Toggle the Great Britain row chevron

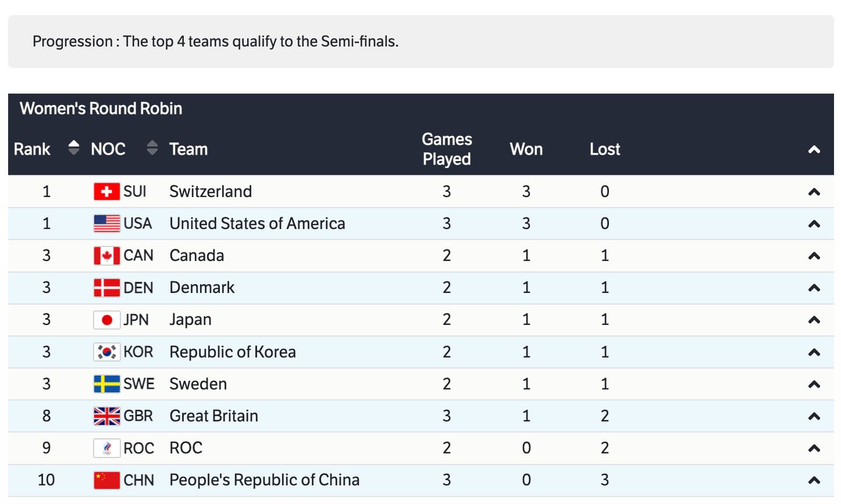coord(814,417)
